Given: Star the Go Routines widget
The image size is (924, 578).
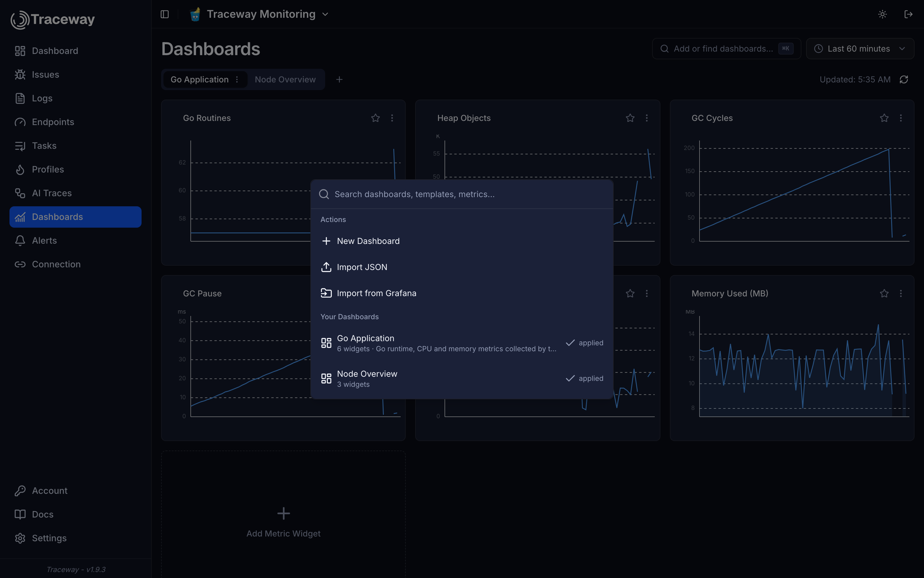Looking at the screenshot, I should (375, 118).
